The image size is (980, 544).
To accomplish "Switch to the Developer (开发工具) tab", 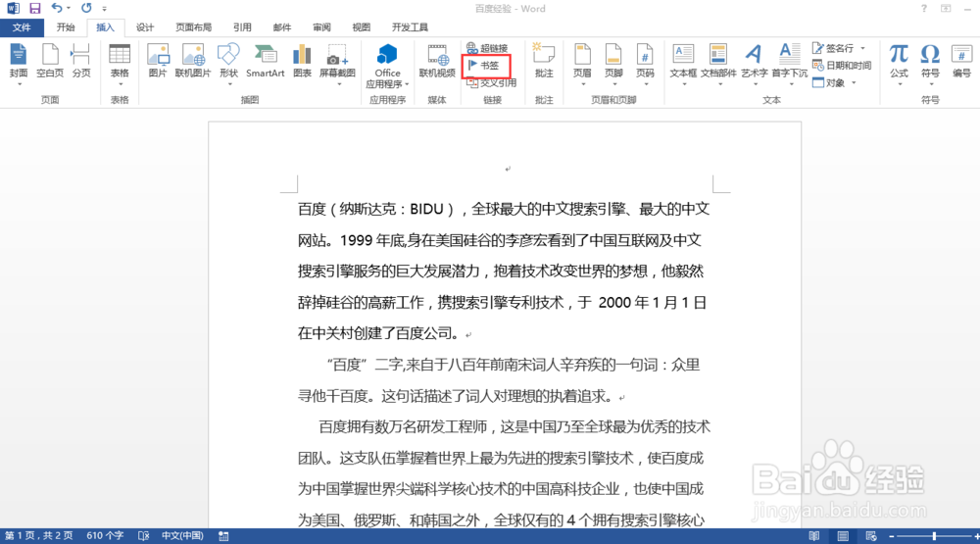I will pyautogui.click(x=410, y=27).
